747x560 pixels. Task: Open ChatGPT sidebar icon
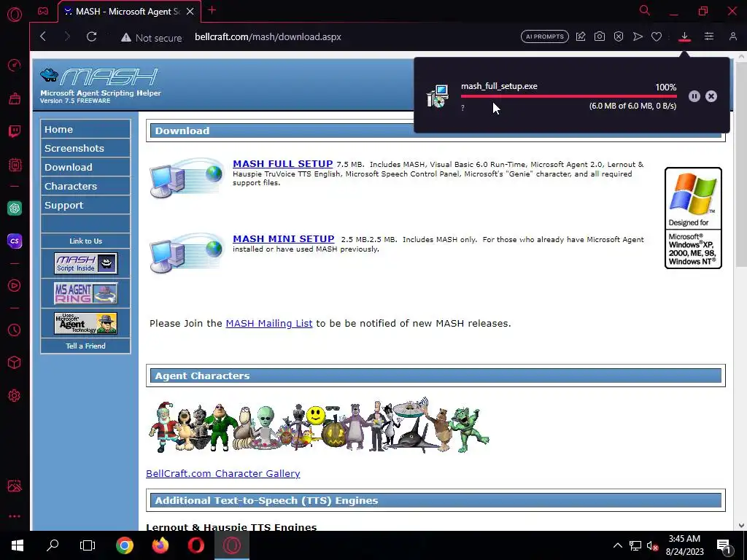[x=15, y=208]
